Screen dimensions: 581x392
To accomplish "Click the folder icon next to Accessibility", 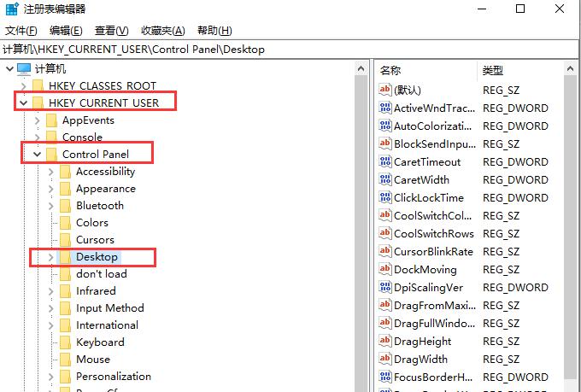I will point(65,172).
